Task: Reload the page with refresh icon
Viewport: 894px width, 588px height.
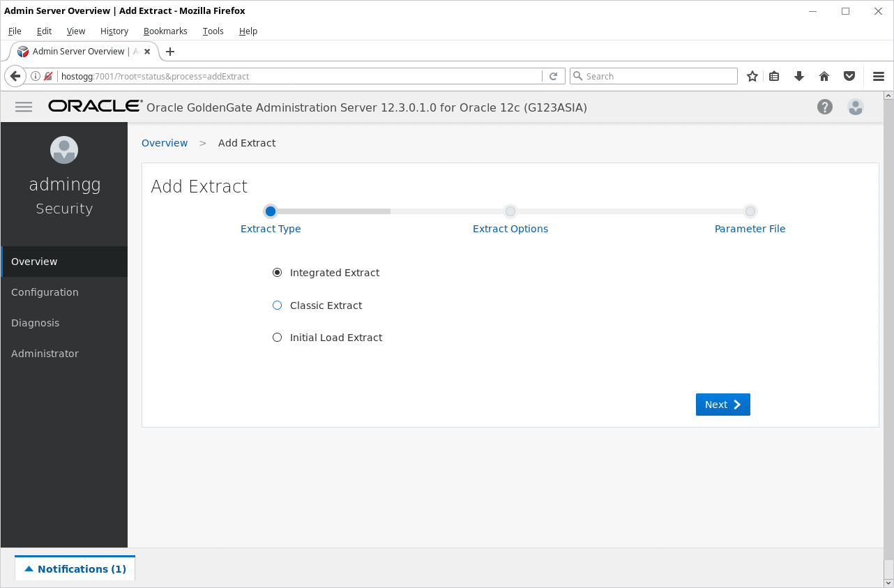Action: coord(554,76)
